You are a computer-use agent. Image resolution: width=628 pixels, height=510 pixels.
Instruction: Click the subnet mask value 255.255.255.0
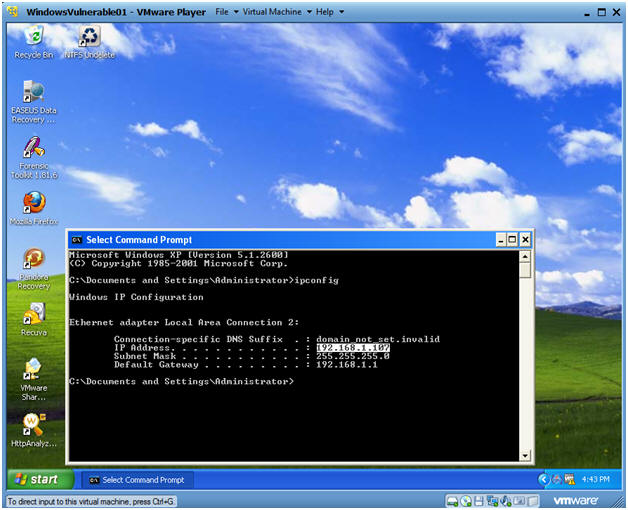353,356
